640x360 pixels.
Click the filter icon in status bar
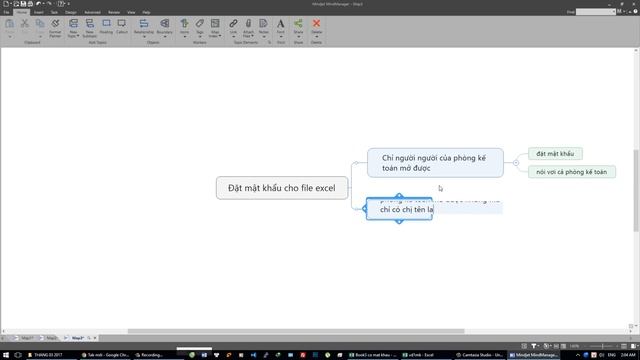[533, 346]
